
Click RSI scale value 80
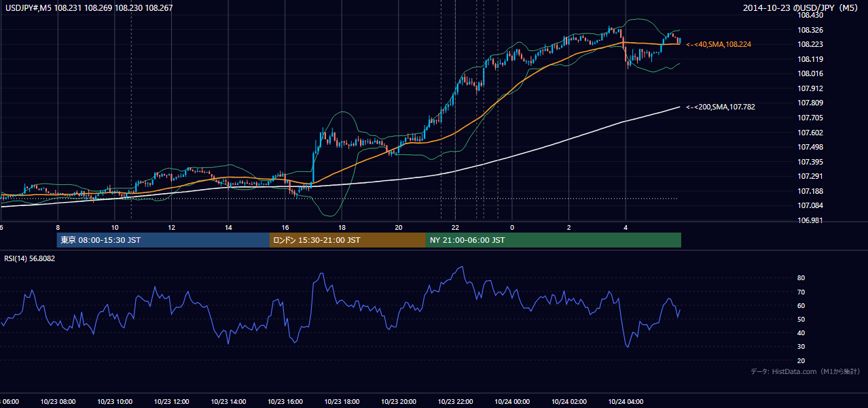tap(801, 278)
